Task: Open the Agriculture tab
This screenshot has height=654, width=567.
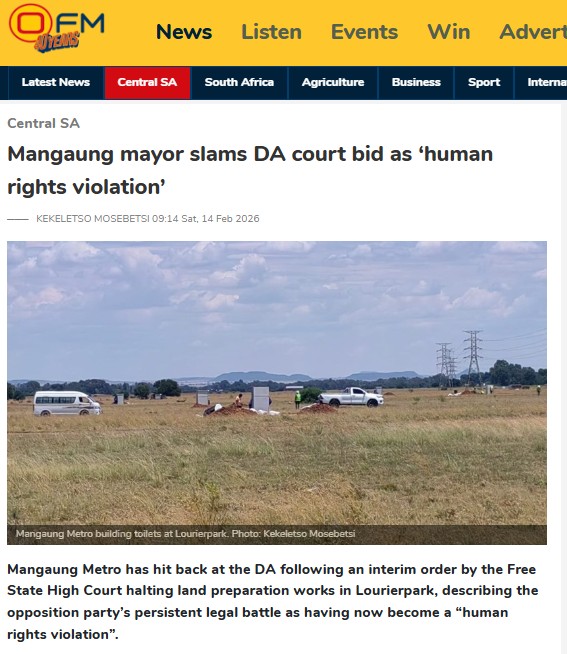Action: coord(333,83)
